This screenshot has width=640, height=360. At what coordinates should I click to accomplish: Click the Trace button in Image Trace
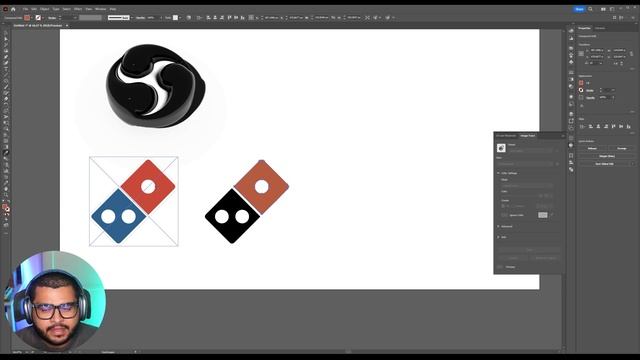click(x=529, y=249)
